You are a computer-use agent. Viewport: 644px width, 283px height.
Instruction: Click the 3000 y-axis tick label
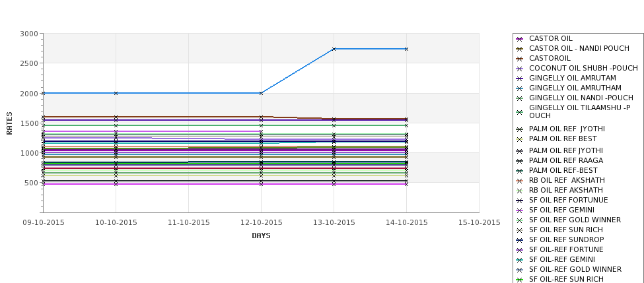(x=29, y=34)
